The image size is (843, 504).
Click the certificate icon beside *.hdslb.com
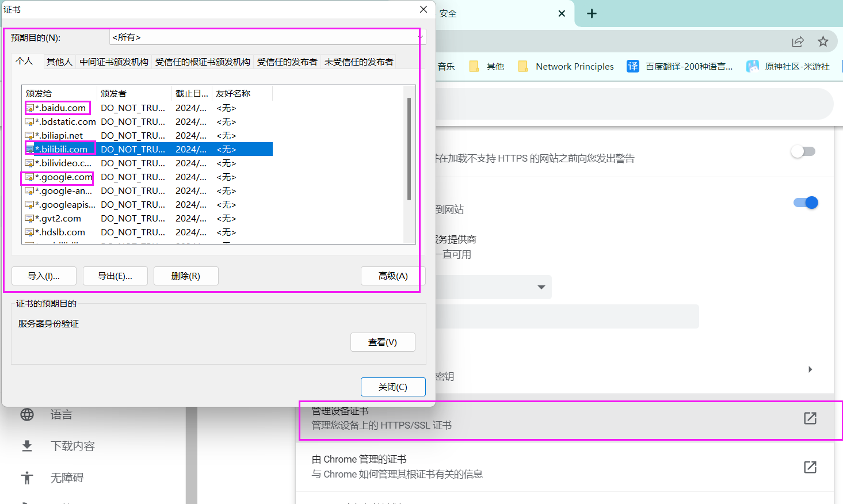point(29,232)
